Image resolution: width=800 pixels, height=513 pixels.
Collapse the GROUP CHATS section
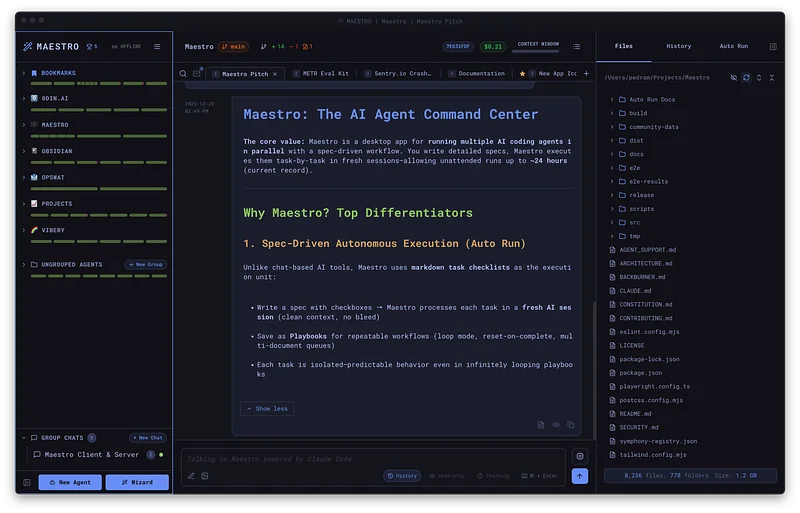click(24, 438)
